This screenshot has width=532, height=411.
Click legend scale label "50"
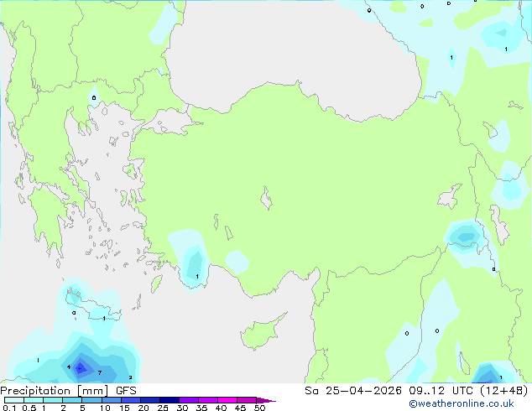click(260, 408)
